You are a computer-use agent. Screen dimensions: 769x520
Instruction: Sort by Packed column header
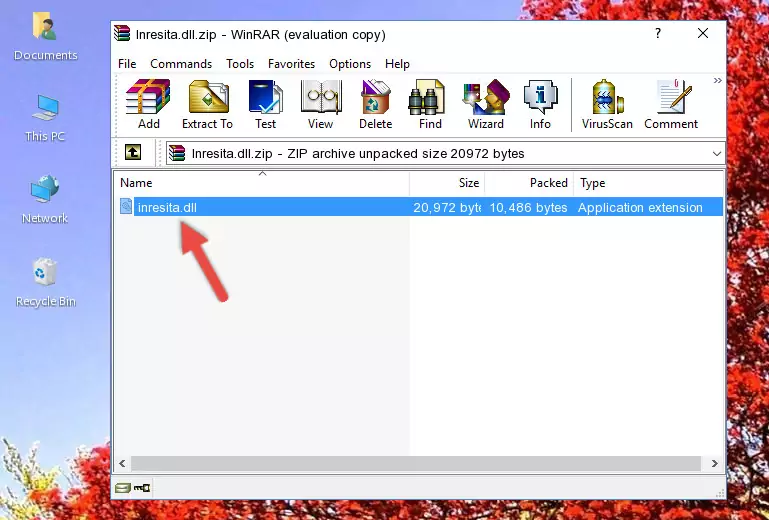click(529, 183)
